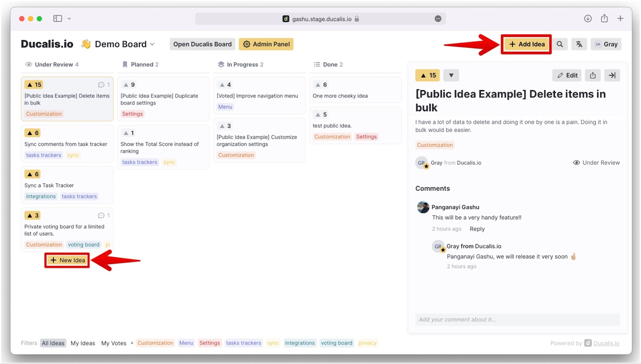Collapse the idea detail panel with the arrow icon

coord(612,75)
